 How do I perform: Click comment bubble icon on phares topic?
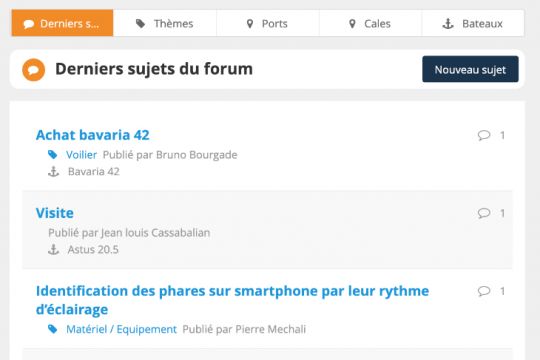coord(484,291)
